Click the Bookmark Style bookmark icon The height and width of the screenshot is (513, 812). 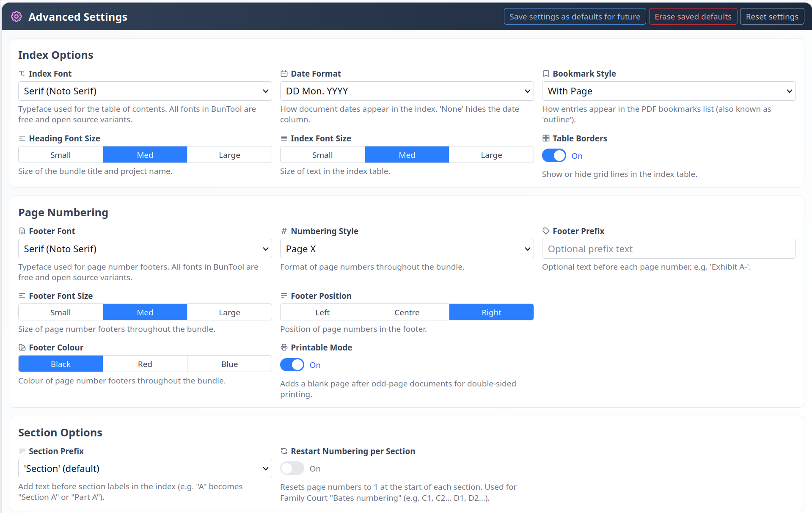pos(546,74)
